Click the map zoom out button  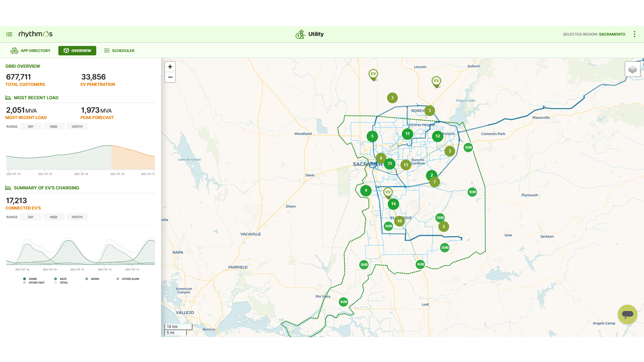coord(170,77)
